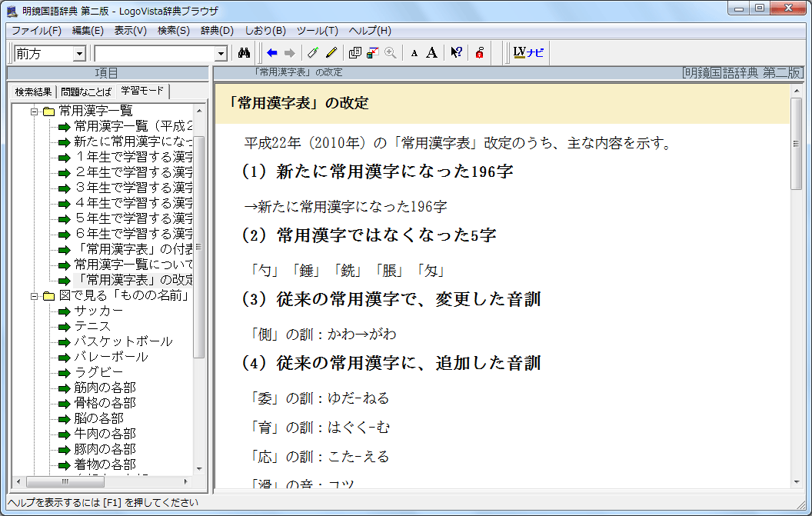This screenshot has width=812, height=516.
Task: Open the 辞典(D) menu
Action: click(x=217, y=31)
